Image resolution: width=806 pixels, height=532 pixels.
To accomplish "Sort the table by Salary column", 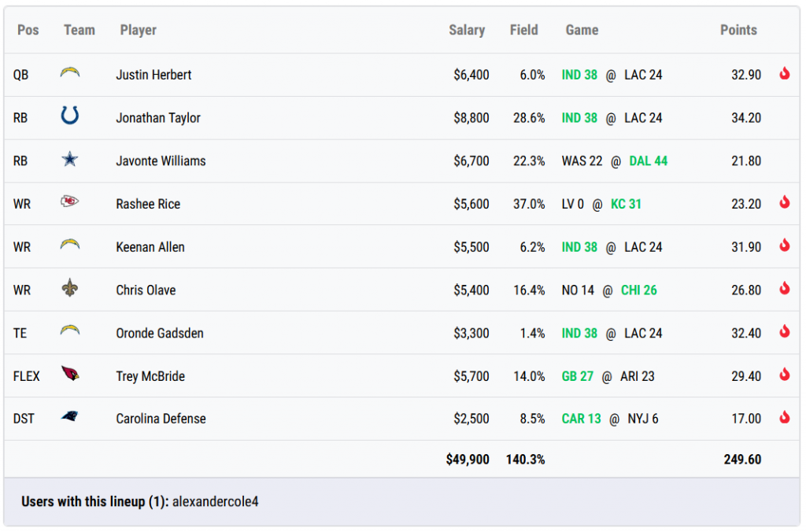I will point(466,30).
